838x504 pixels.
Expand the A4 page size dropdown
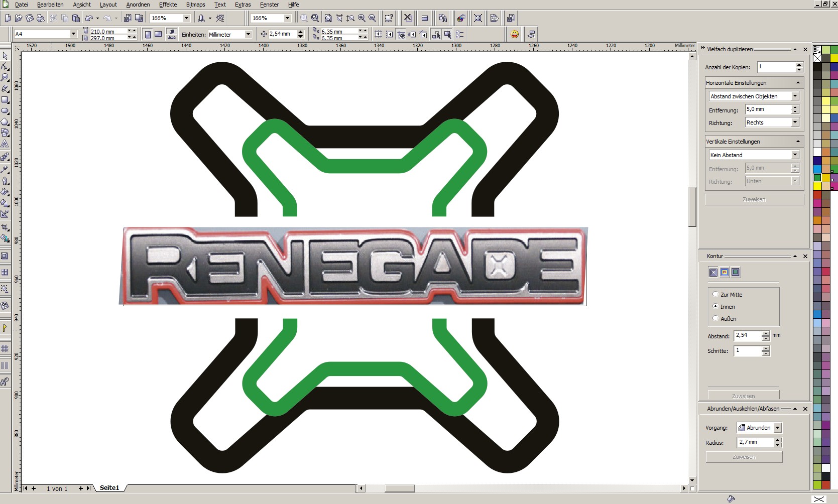tap(73, 34)
